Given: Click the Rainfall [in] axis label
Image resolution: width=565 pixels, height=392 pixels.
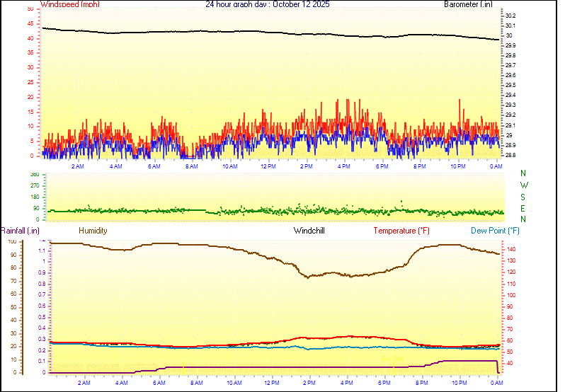Looking at the screenshot, I should 20,231.
